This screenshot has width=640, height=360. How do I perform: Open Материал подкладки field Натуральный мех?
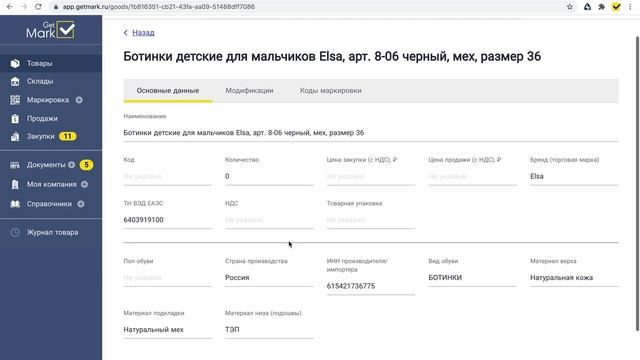(x=167, y=329)
